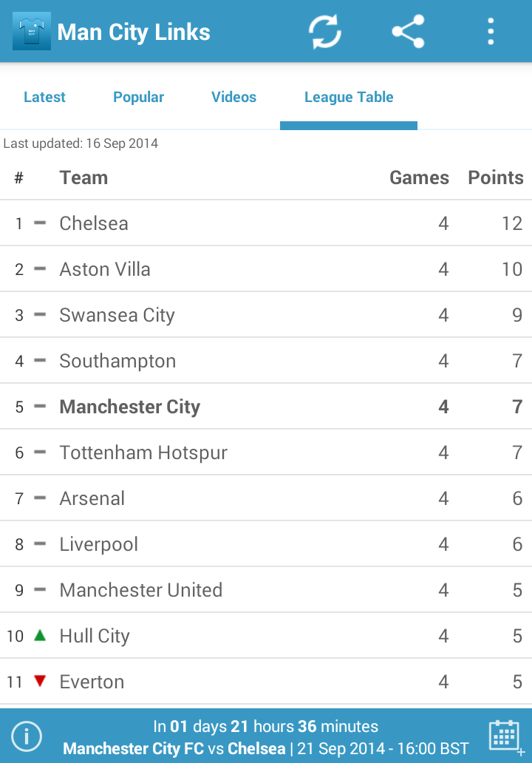Open the three-dot overflow menu
The image size is (532, 763).
coord(491,32)
